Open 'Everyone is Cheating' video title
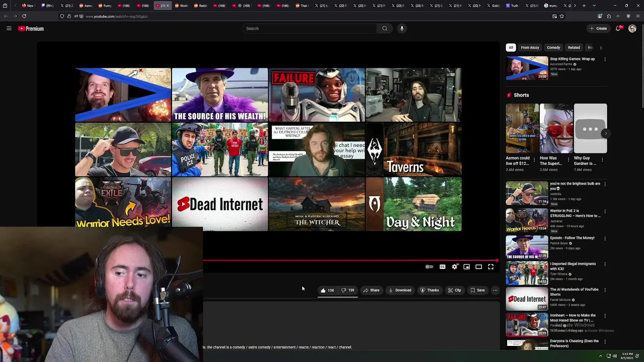Viewport: 644px width, 362px height. tap(574, 343)
